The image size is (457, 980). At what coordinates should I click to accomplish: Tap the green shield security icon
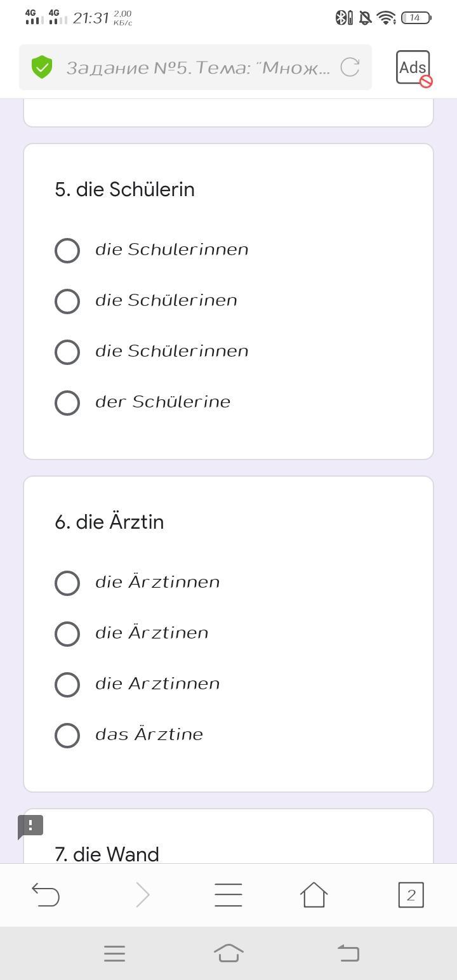click(x=42, y=67)
